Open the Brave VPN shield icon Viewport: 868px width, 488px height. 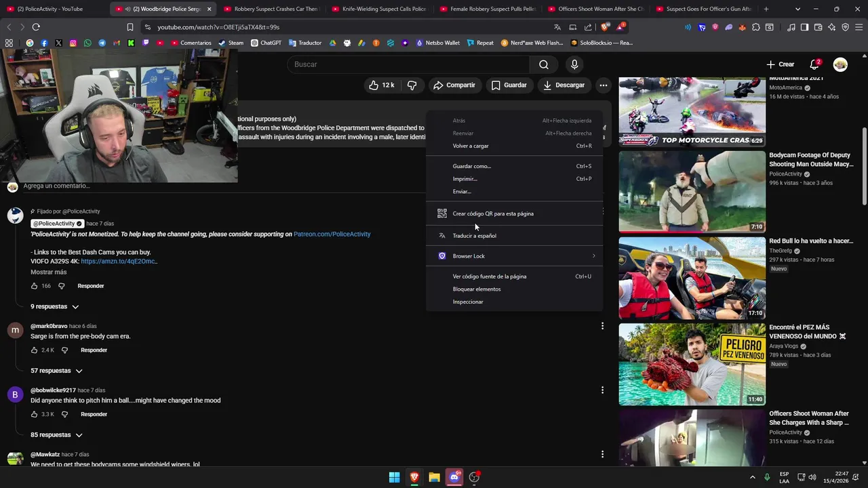coord(845,27)
